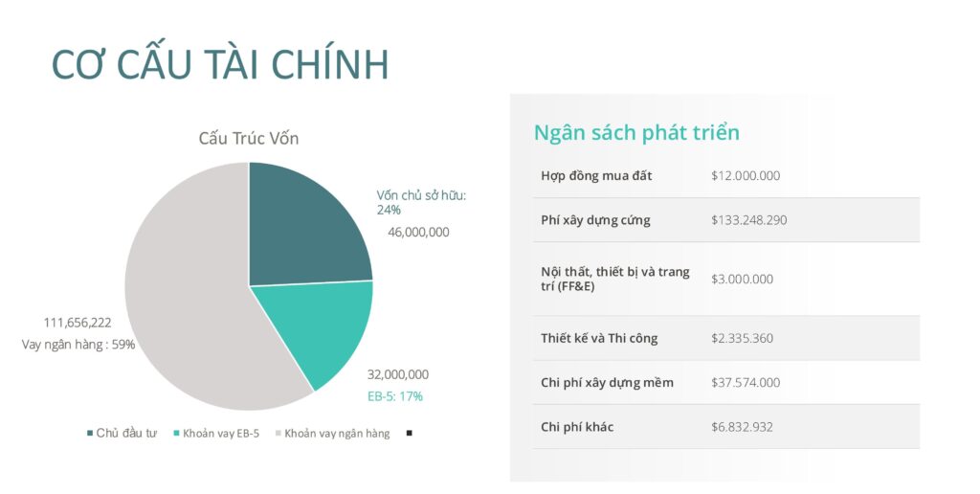Click the small black square after the legend
Viewport: 980px width, 494px height.
(x=409, y=433)
